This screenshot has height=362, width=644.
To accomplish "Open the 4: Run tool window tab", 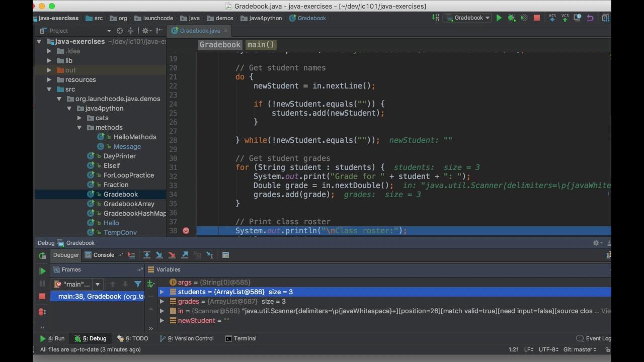I will pyautogui.click(x=52, y=338).
